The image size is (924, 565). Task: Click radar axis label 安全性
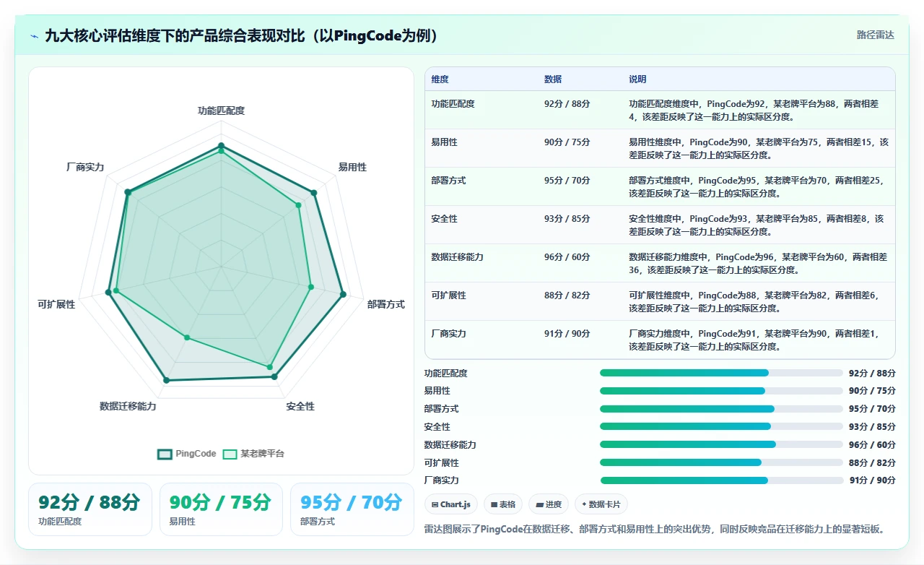300,406
